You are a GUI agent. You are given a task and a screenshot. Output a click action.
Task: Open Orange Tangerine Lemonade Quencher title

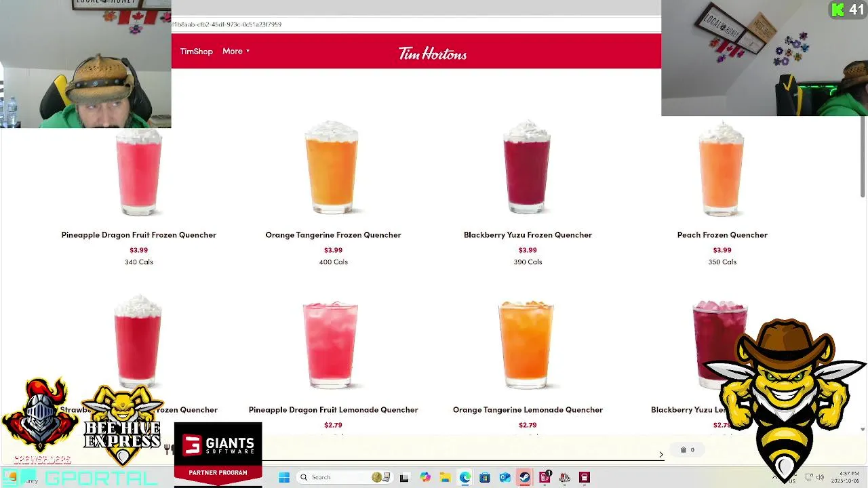[x=528, y=409]
